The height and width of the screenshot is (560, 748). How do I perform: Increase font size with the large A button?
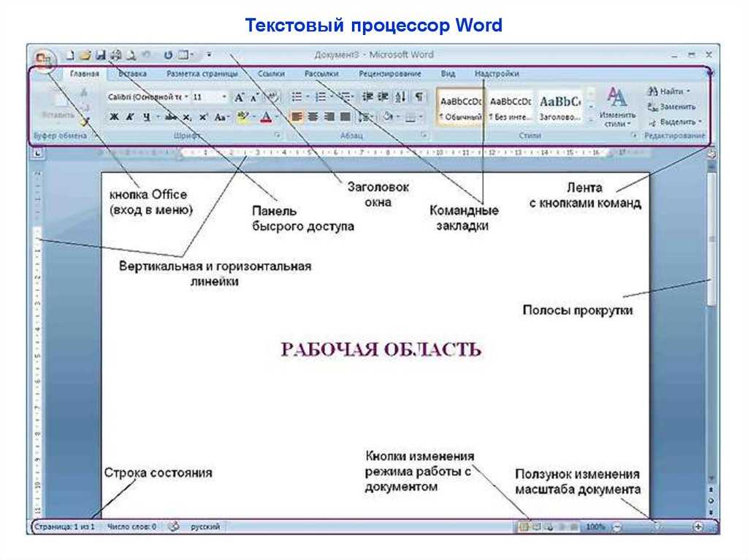point(239,97)
